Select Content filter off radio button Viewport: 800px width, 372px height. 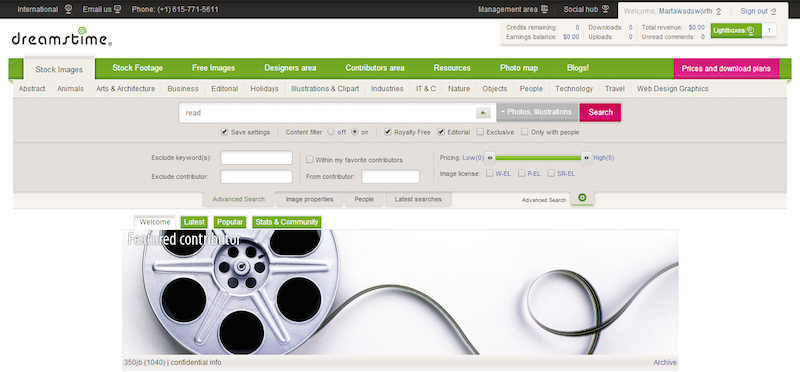[x=331, y=132]
